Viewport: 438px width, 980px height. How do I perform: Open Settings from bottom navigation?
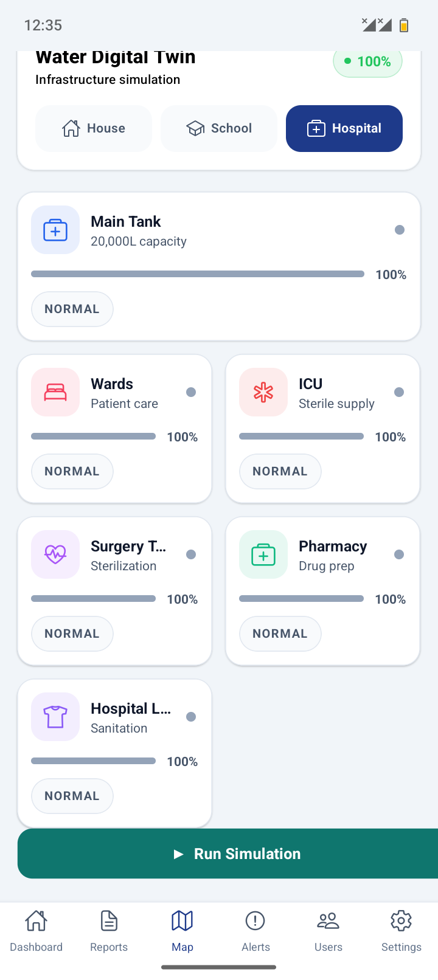401,931
